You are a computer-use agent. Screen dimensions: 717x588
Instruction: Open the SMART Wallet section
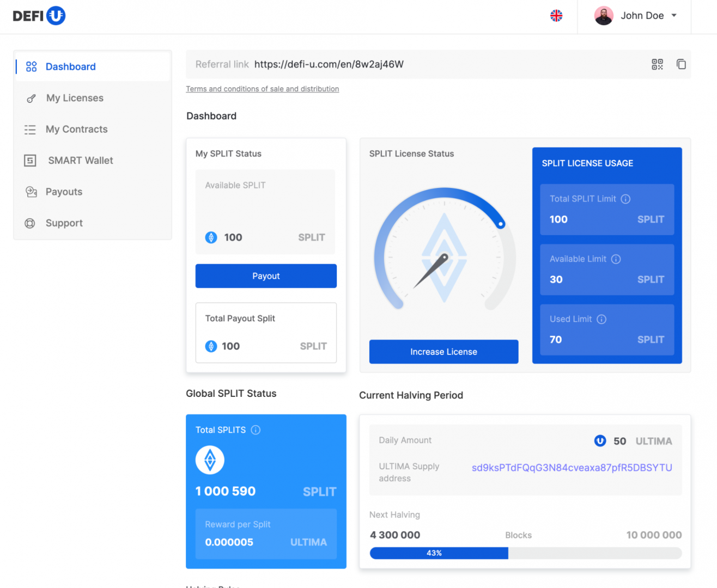pyautogui.click(x=80, y=161)
